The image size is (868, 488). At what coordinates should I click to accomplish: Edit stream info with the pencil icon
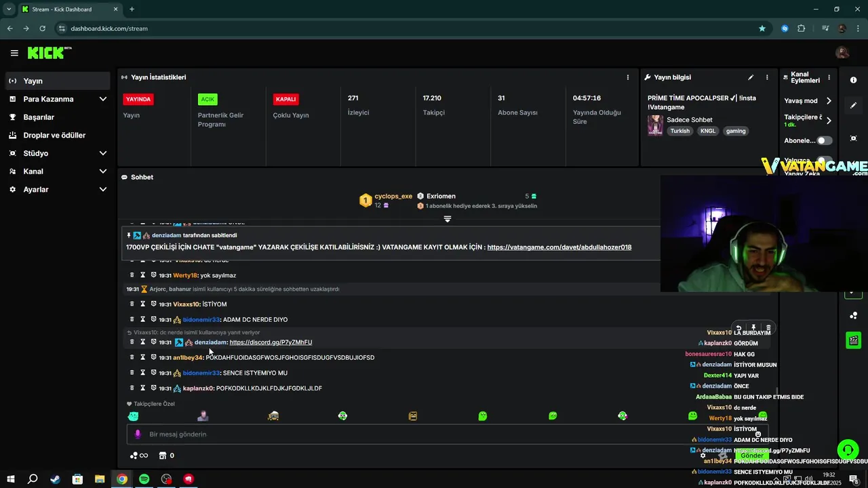coord(751,77)
